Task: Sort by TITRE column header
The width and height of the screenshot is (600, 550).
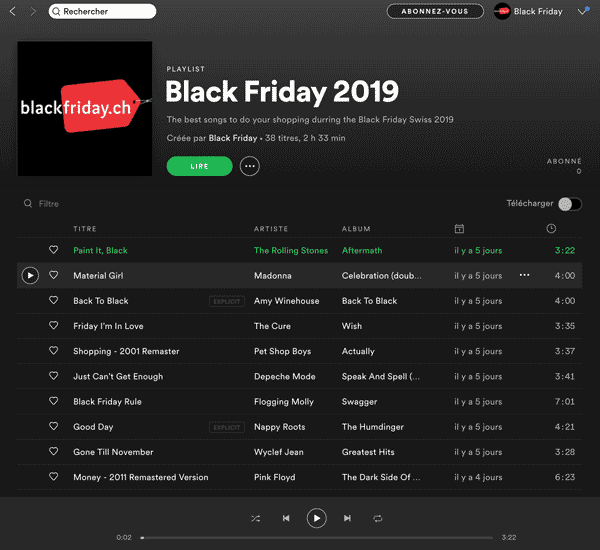Action: click(85, 229)
